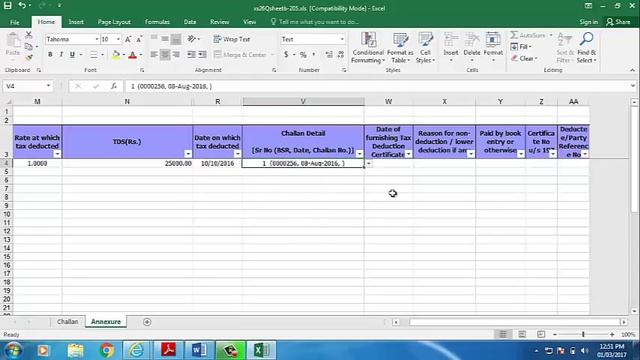Click the Orientation angle icon
The image size is (640, 360).
pos(191,39)
